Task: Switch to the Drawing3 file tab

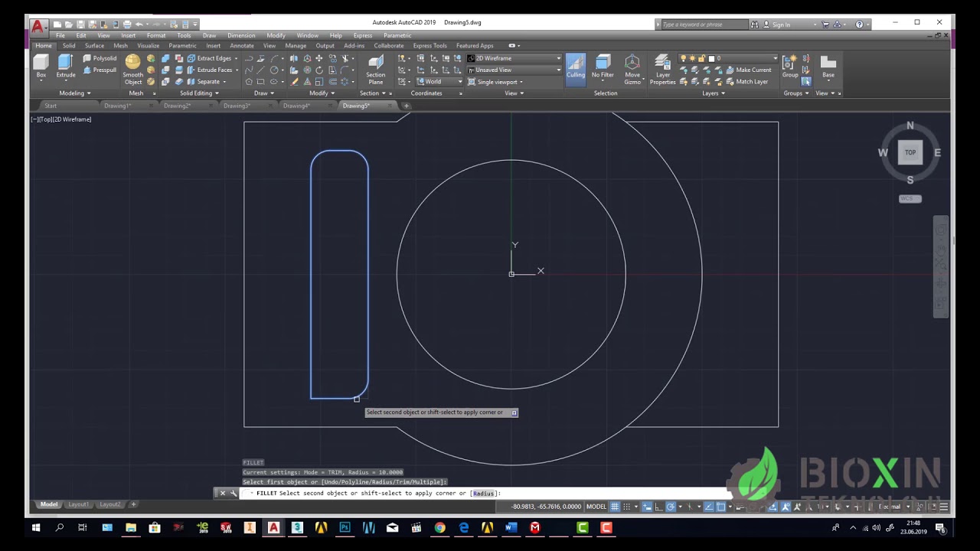Action: pos(238,106)
